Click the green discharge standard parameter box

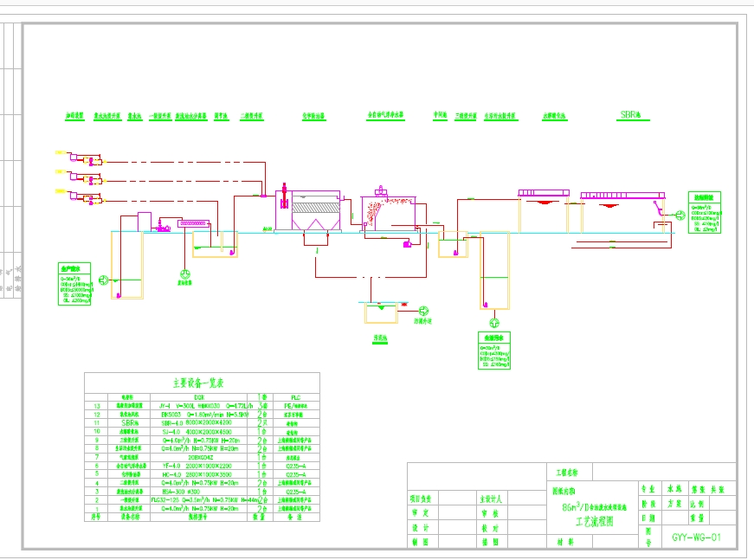pos(705,212)
